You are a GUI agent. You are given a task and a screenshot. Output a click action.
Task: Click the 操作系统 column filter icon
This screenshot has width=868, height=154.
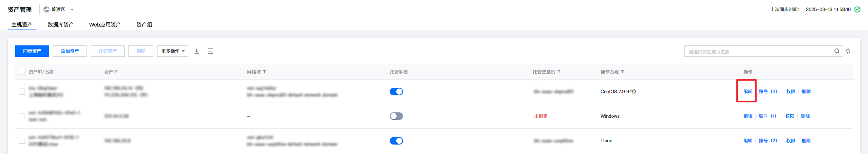(x=622, y=72)
